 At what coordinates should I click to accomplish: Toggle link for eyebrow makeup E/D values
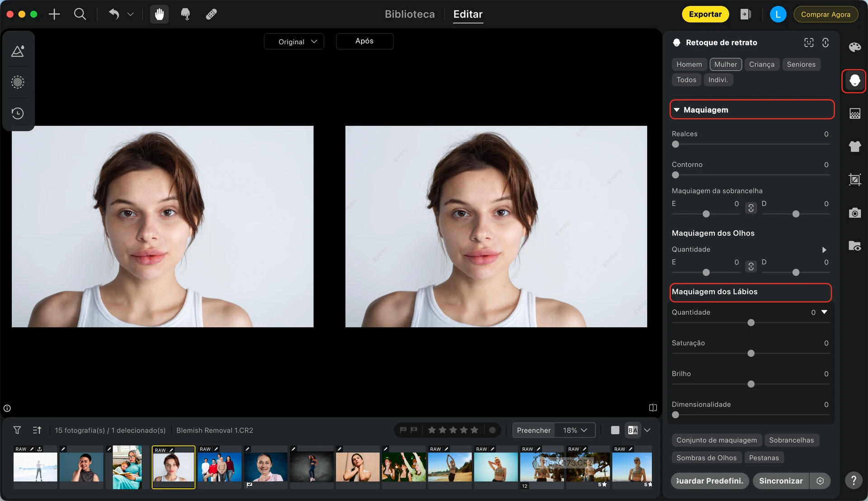(x=751, y=208)
